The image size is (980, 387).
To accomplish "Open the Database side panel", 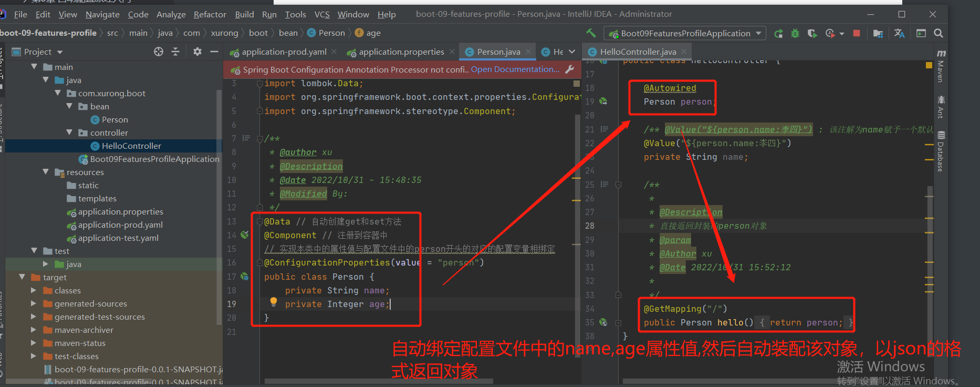I will click(941, 151).
